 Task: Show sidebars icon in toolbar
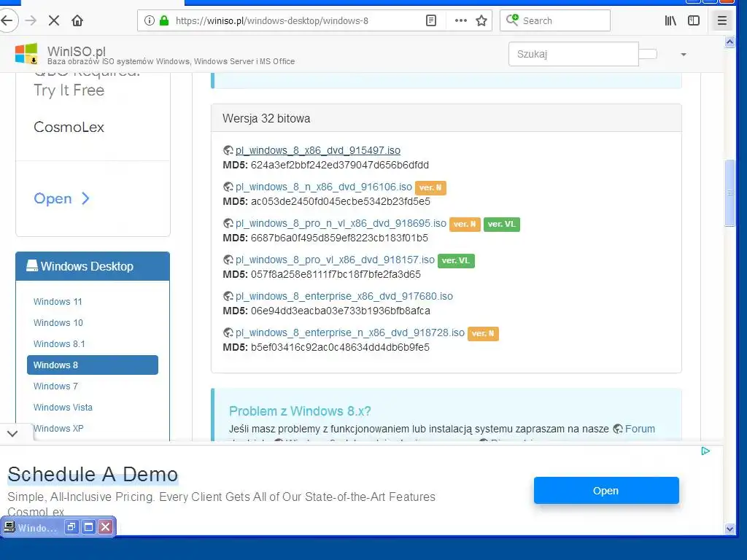694,20
